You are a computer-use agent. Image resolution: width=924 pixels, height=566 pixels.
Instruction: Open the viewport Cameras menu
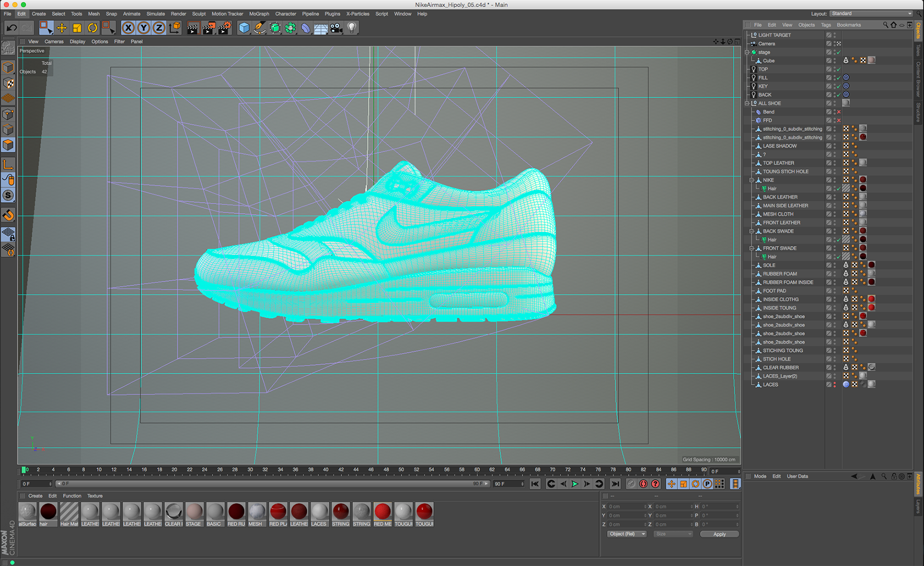click(54, 42)
